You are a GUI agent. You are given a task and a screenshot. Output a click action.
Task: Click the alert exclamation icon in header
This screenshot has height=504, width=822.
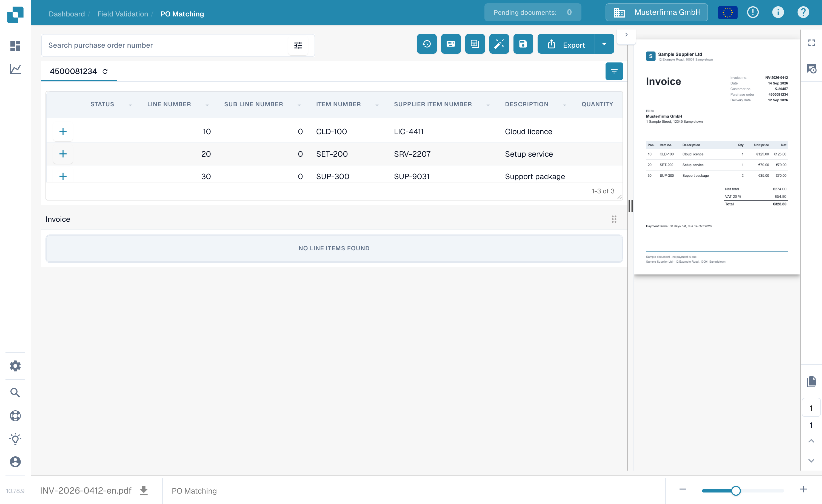[753, 12]
